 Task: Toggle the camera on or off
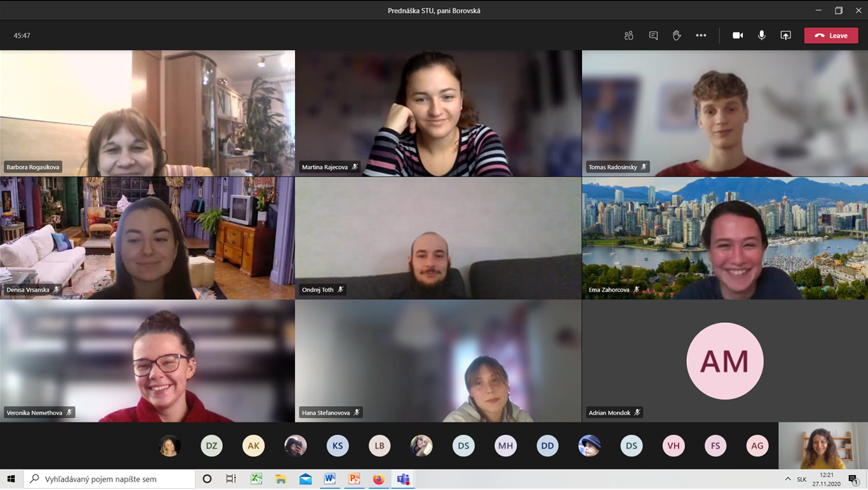tap(738, 35)
